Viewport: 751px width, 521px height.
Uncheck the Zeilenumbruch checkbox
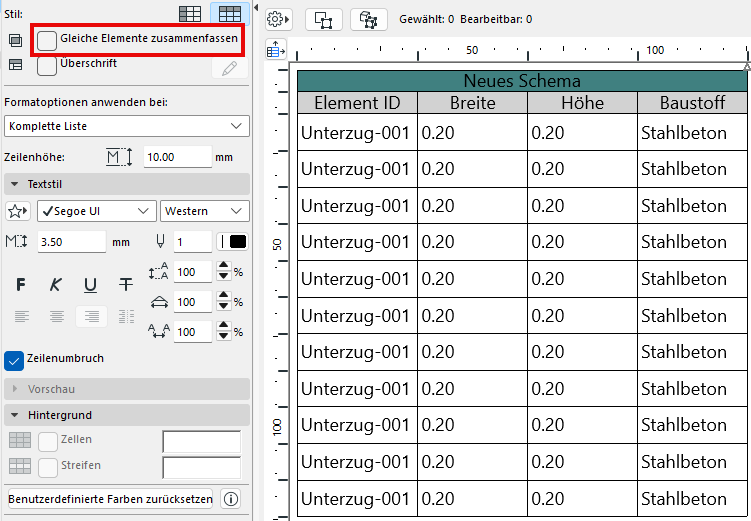pyautogui.click(x=15, y=359)
